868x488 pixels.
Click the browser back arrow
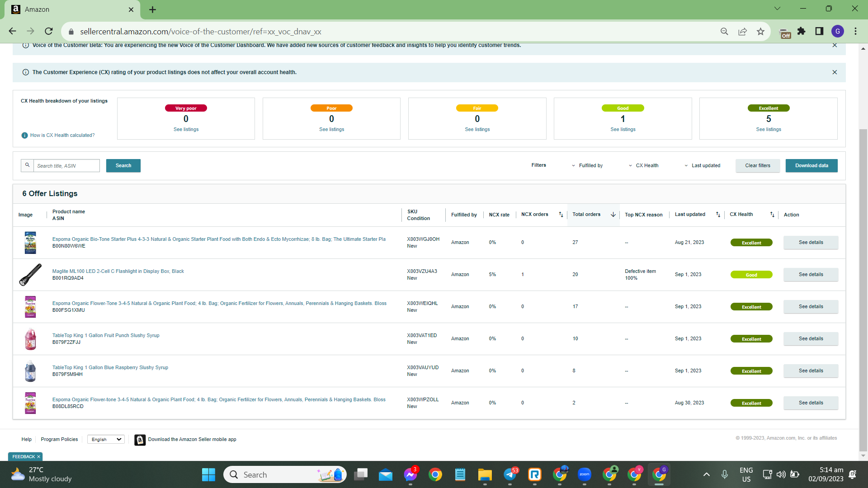[12, 31]
